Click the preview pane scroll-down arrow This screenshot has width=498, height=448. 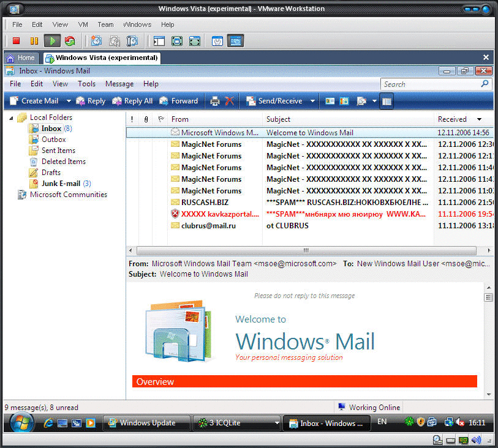(x=488, y=395)
